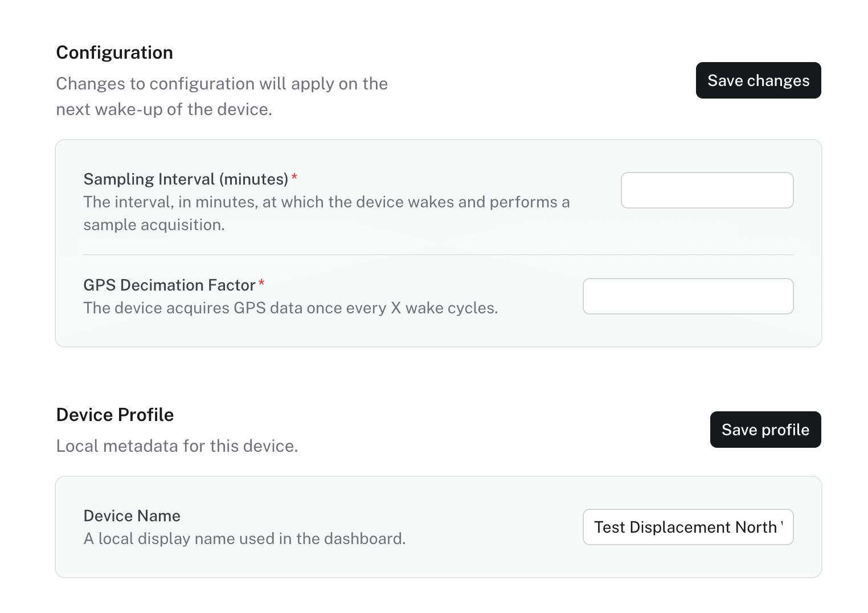Click the Save profile button
Viewport: 868px width, 613px height.
[x=765, y=430]
